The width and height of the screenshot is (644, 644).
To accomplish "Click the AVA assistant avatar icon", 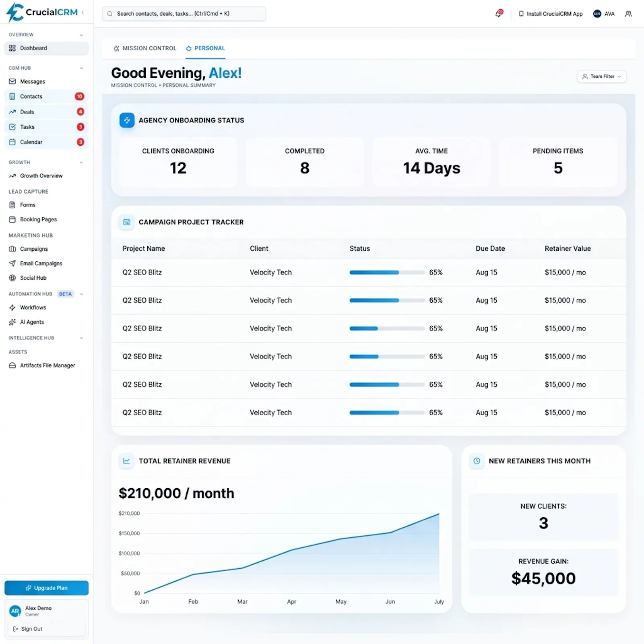I will coord(597,14).
